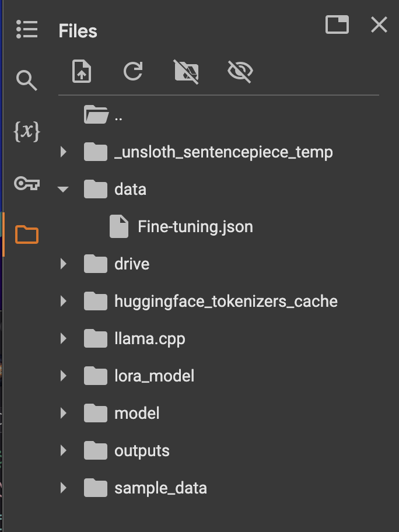Open the variables inspector panel
This screenshot has height=532, width=399.
tap(27, 132)
